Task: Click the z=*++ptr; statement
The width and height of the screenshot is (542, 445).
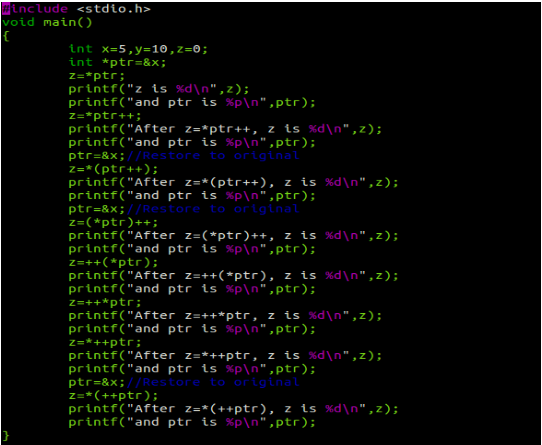Action: click(x=105, y=343)
